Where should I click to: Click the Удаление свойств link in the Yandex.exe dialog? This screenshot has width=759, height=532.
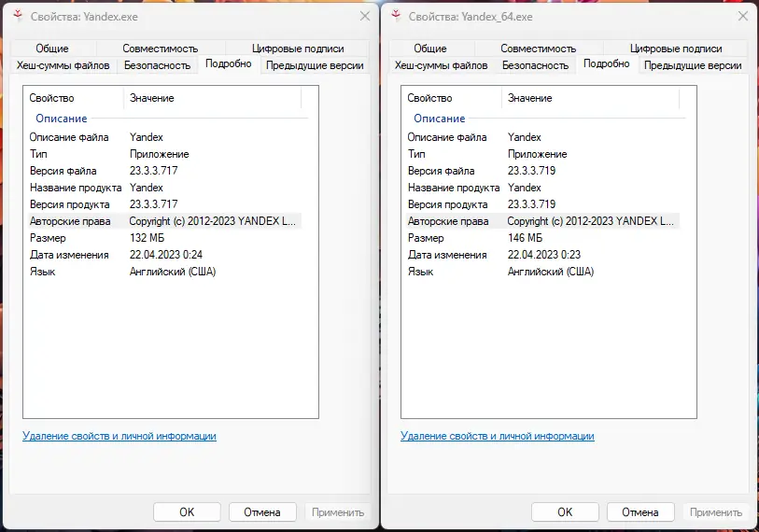click(x=119, y=436)
